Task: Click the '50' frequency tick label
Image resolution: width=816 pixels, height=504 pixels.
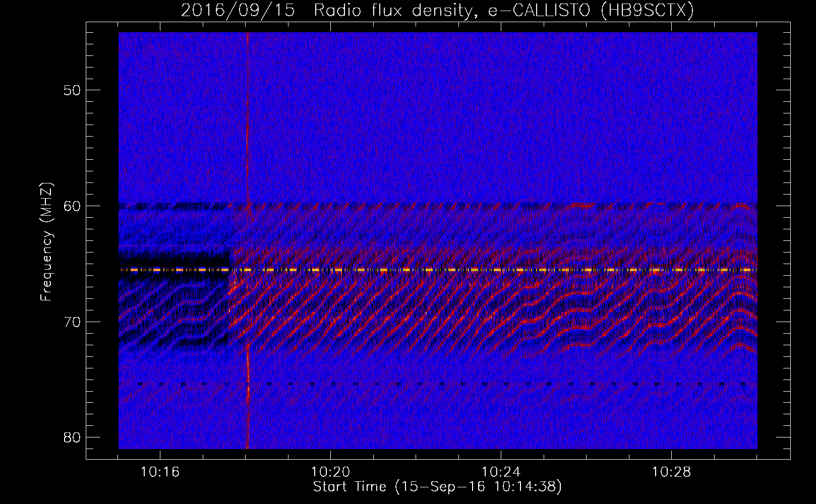Action: (x=73, y=90)
